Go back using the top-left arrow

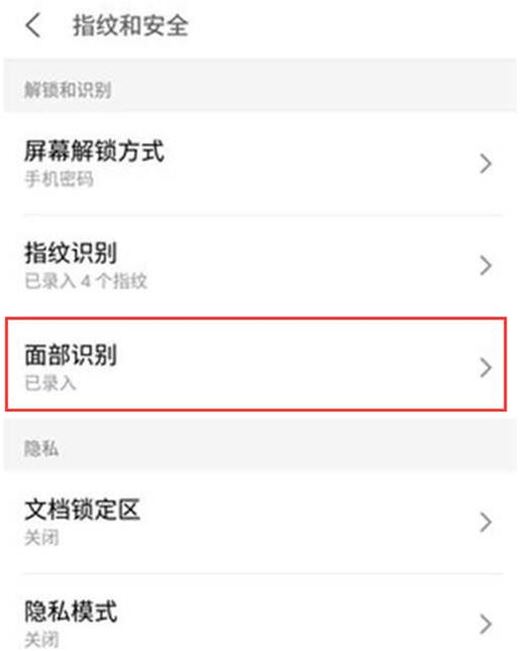coord(33,25)
